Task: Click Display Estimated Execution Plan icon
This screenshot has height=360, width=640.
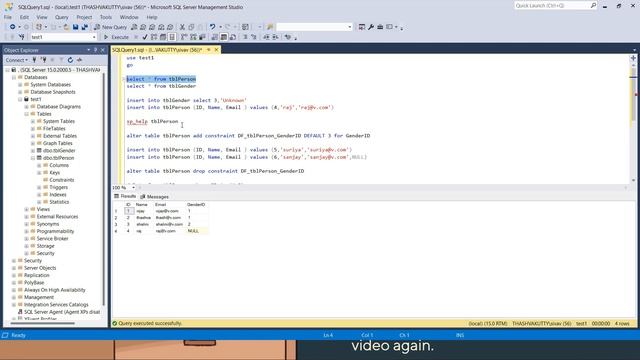Action: pos(154,37)
